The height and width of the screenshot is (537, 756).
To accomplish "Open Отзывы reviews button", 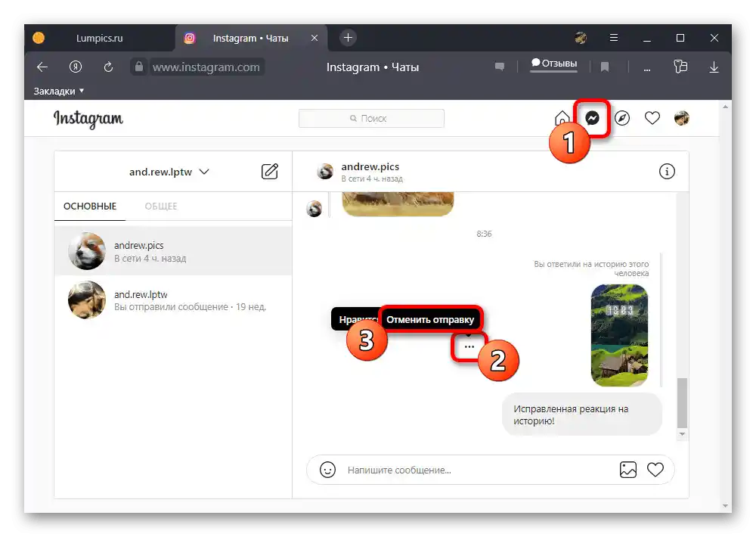I will pos(553,64).
